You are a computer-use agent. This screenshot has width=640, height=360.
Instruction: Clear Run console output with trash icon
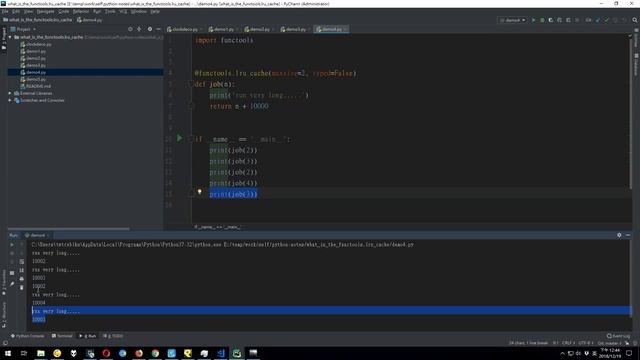click(x=22, y=287)
